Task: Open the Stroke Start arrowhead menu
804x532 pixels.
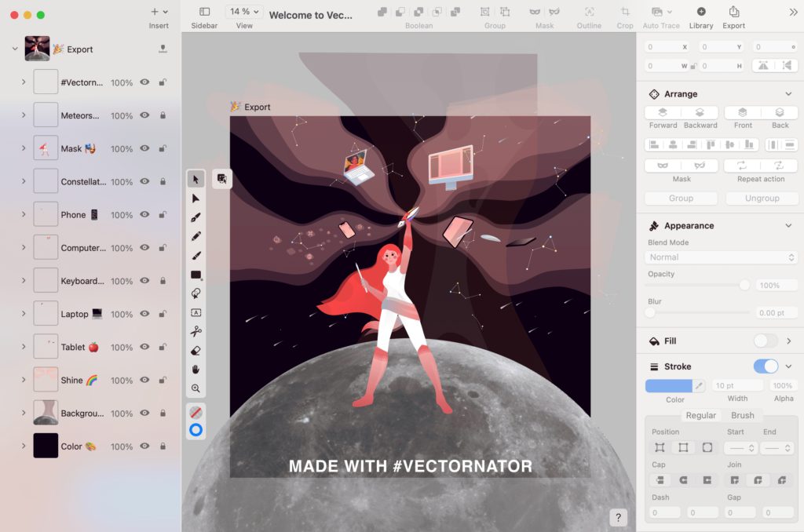Action: tap(740, 448)
